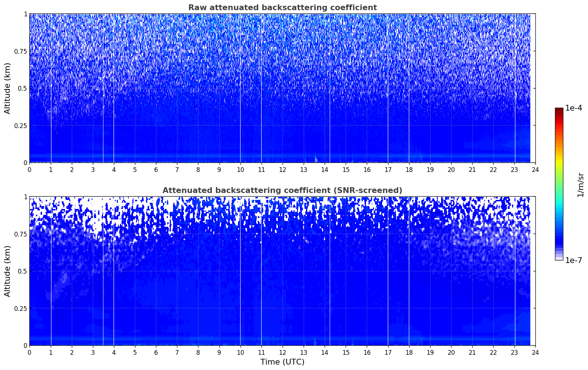Click the 0.25 altitude tick on bottom plot

(x=21, y=308)
